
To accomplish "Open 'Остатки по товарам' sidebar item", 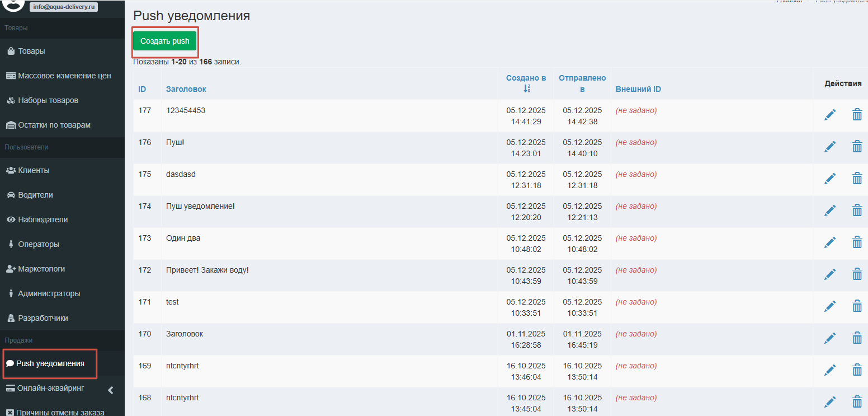I will click(x=54, y=125).
